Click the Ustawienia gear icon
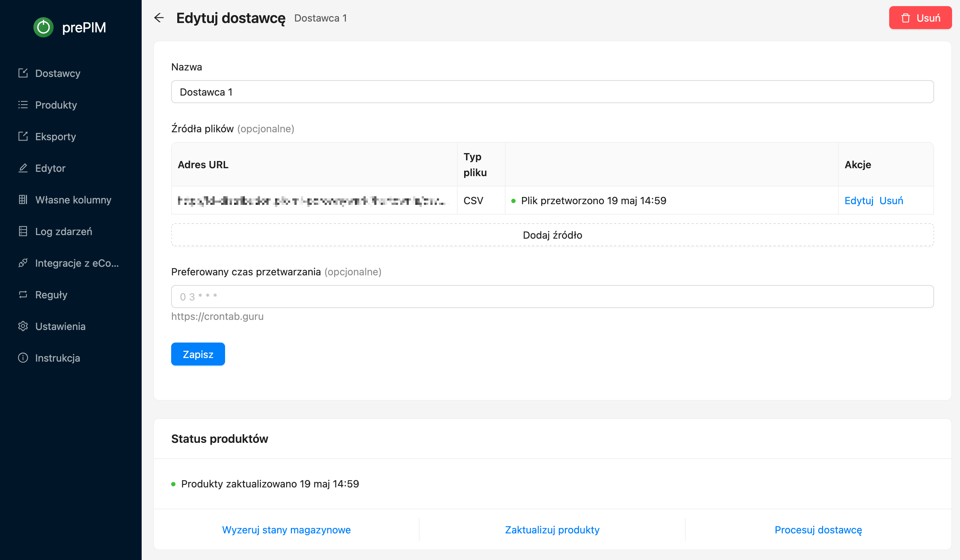 [23, 326]
